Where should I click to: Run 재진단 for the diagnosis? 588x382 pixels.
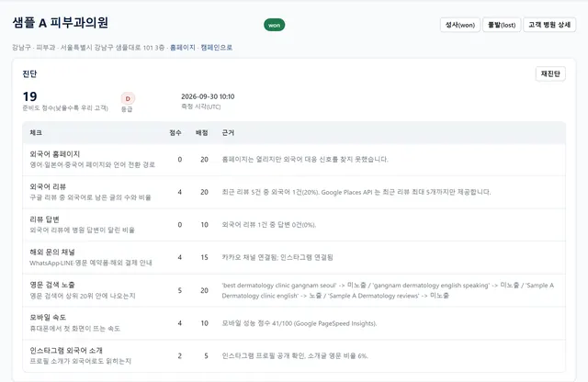point(550,73)
